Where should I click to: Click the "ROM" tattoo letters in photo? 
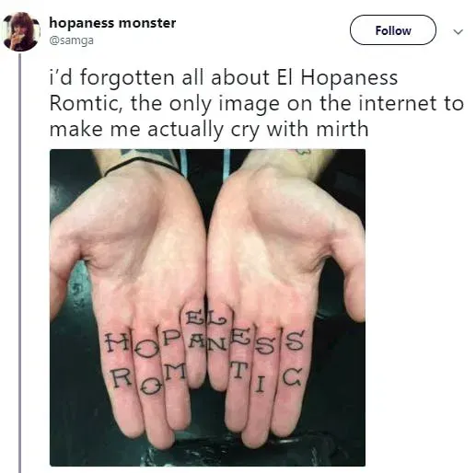pyautogui.click(x=148, y=378)
